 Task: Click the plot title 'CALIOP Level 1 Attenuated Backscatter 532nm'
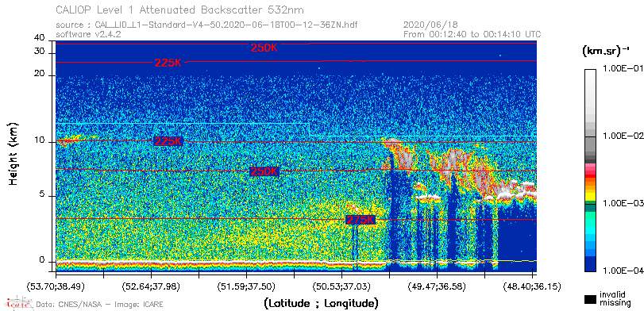(x=180, y=10)
